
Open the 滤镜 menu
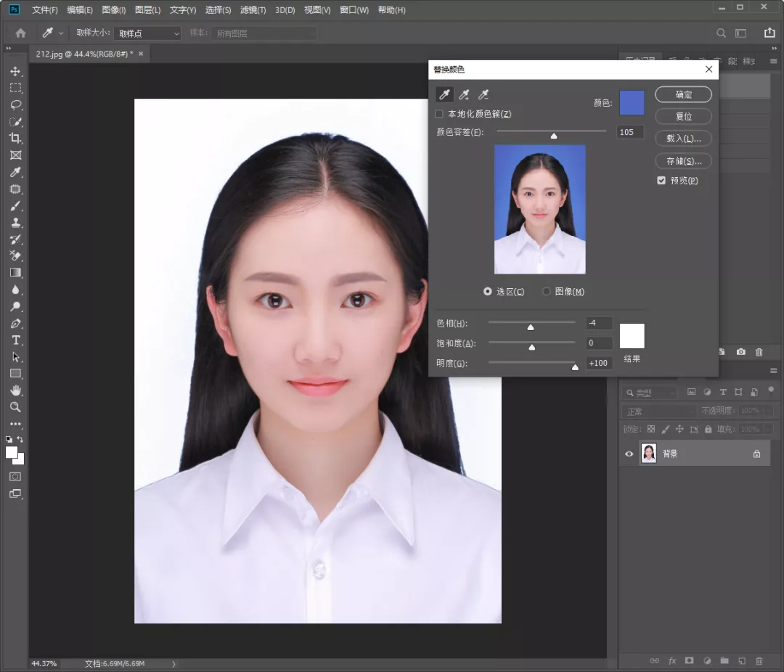click(252, 10)
